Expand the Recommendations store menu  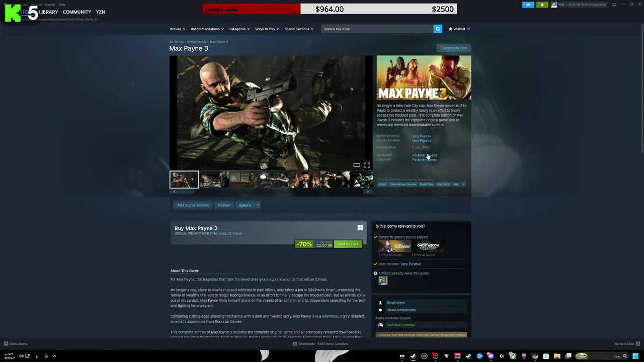tap(207, 29)
